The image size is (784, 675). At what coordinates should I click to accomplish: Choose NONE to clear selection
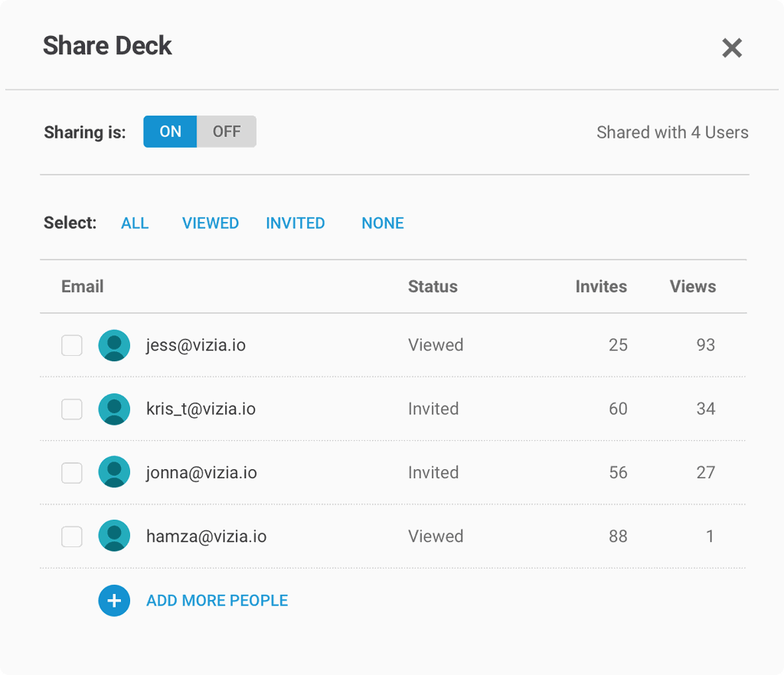coord(383,223)
